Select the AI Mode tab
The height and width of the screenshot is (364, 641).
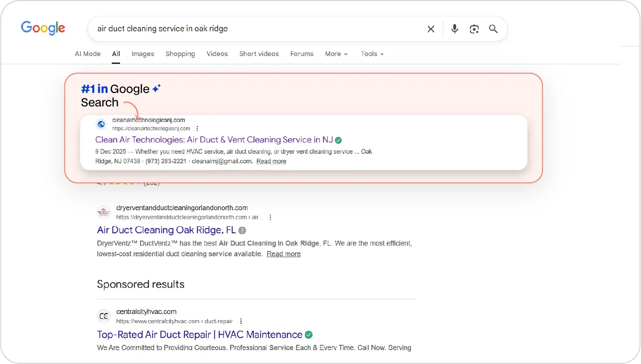click(87, 54)
